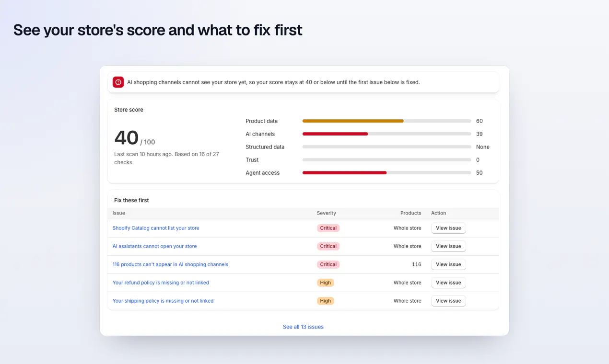Click the Structured data progress bar
This screenshot has width=609, height=364.
point(386,147)
